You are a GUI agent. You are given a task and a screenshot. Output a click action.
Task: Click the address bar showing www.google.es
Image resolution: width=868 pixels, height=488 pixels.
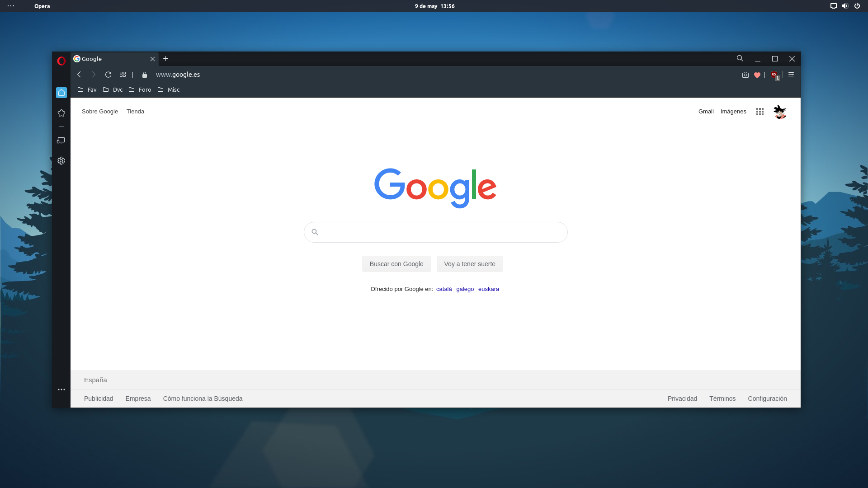point(178,75)
